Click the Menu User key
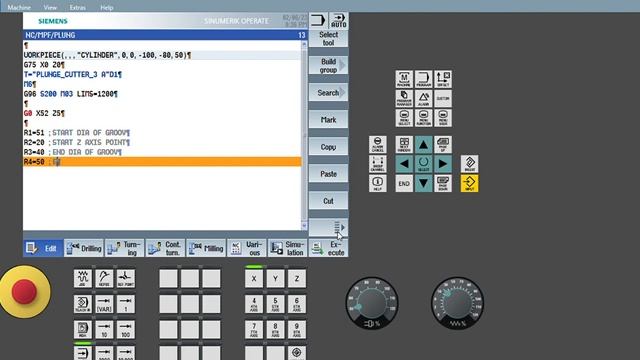This screenshot has height=360, width=640. point(443,118)
